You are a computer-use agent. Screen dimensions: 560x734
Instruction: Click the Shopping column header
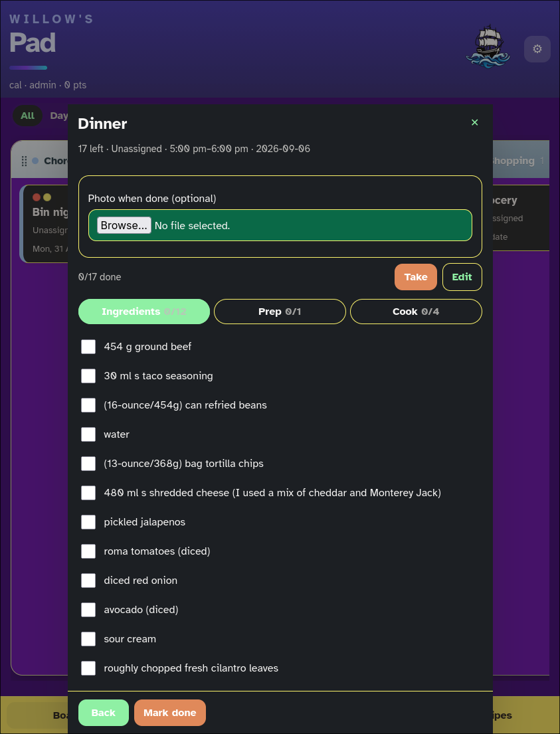521,159
